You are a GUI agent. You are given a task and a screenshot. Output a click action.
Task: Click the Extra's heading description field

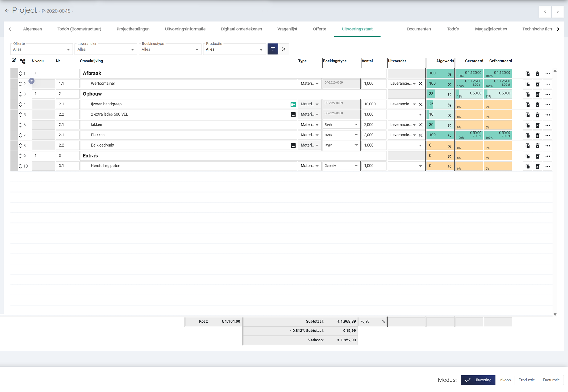click(233, 156)
